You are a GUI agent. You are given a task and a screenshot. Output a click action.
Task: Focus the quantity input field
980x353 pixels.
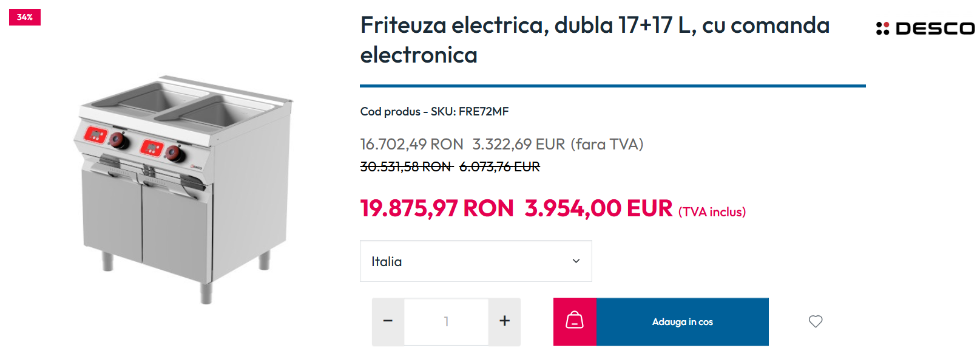click(447, 321)
